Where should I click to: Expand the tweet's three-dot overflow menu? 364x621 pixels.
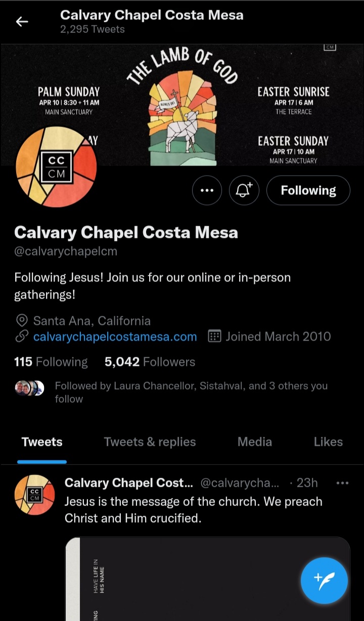pos(342,483)
